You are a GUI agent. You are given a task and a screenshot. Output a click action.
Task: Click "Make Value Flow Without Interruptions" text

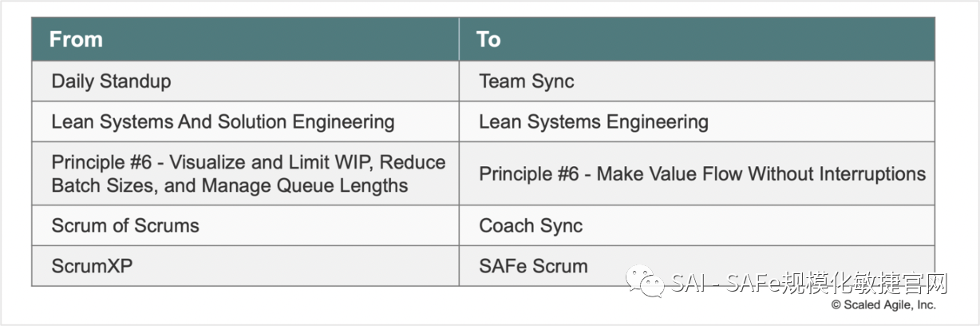point(761,173)
